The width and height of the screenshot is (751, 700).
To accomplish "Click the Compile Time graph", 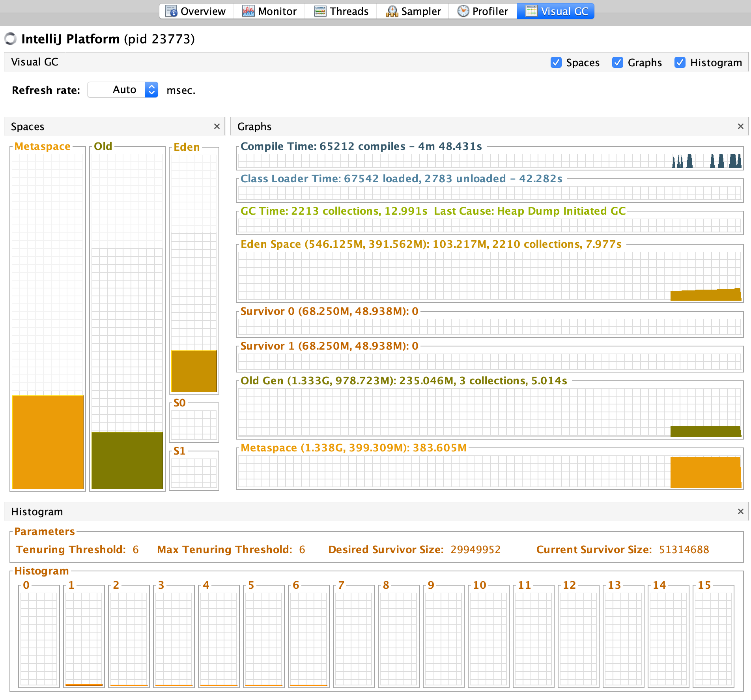I will point(489,161).
